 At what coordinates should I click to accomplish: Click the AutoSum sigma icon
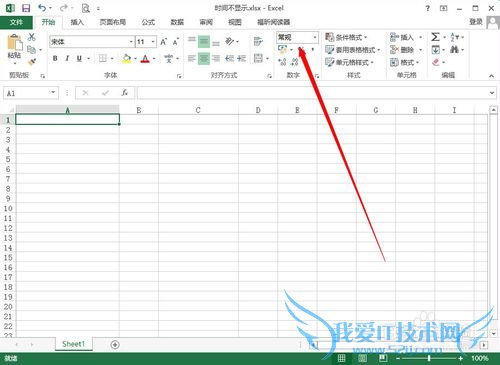click(x=435, y=37)
